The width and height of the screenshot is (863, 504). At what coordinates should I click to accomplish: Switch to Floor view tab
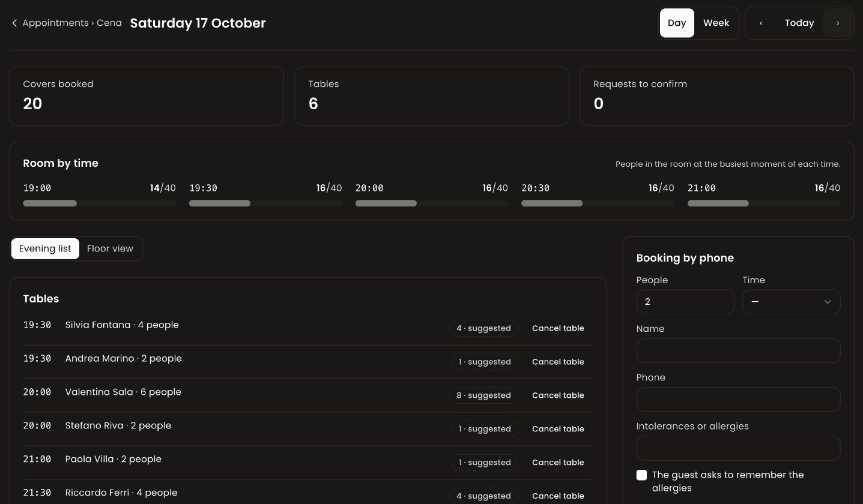click(110, 248)
